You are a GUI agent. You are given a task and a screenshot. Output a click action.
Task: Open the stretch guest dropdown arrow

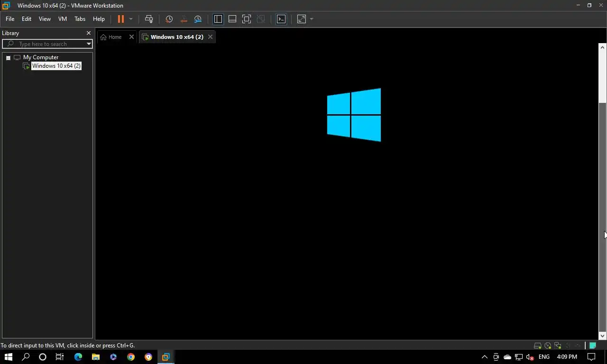pyautogui.click(x=312, y=19)
